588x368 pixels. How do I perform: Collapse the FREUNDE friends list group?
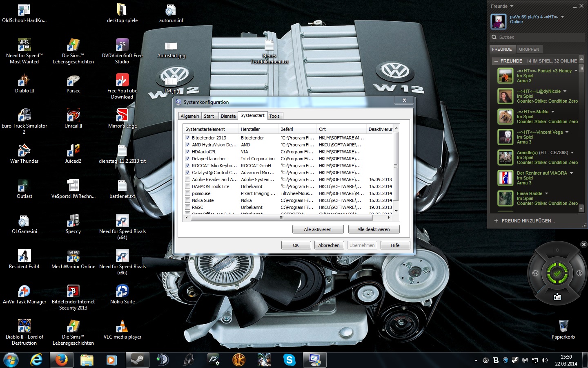pos(496,61)
